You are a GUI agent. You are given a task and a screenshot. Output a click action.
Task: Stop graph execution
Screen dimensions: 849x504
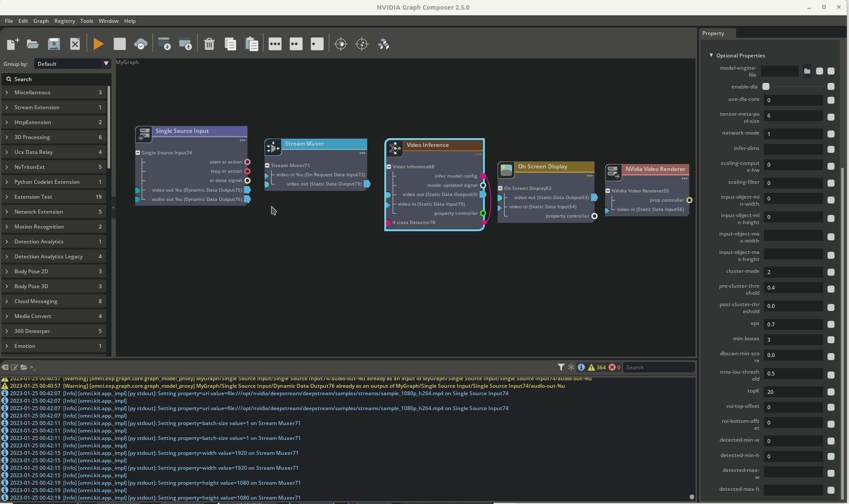pyautogui.click(x=119, y=43)
